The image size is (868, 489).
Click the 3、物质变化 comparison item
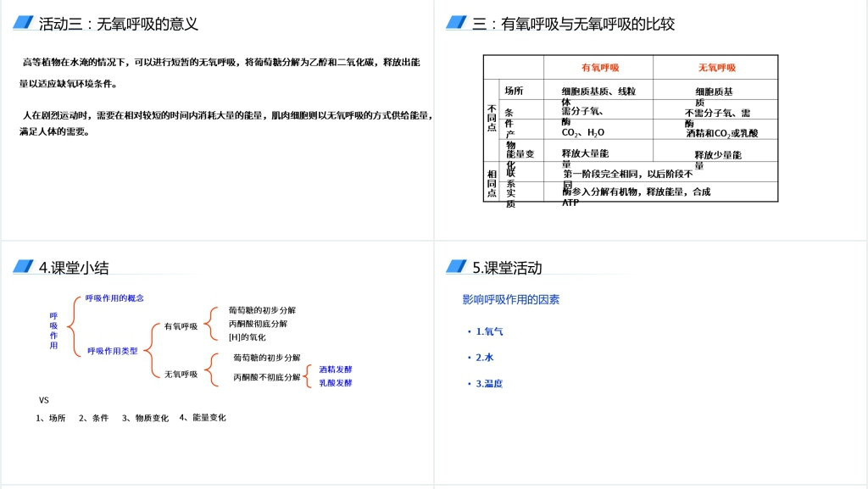(x=145, y=418)
